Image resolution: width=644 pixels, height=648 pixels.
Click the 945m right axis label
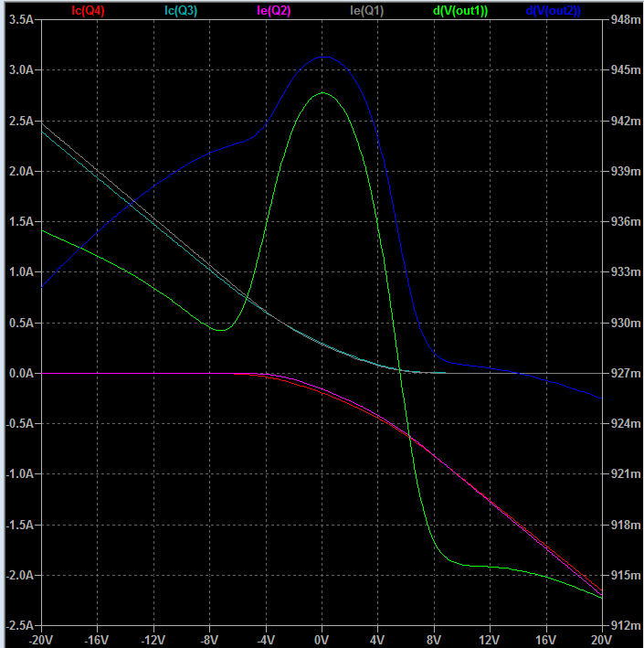pos(626,69)
